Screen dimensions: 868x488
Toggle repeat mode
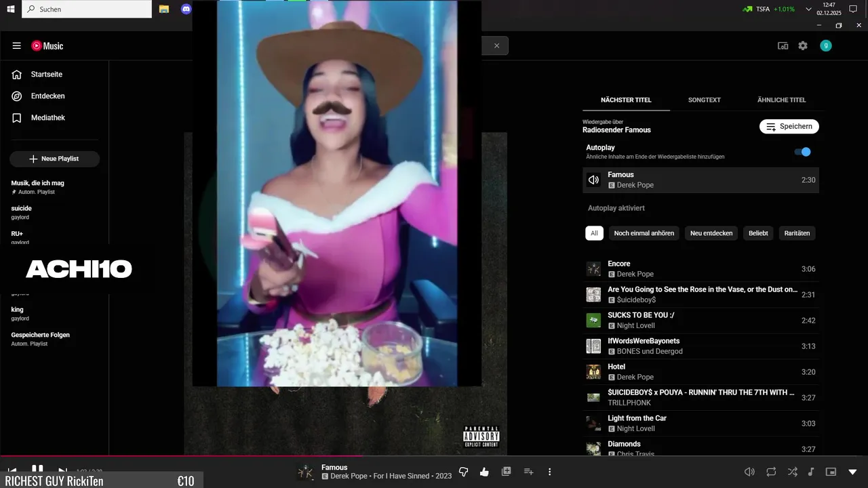[x=771, y=472]
